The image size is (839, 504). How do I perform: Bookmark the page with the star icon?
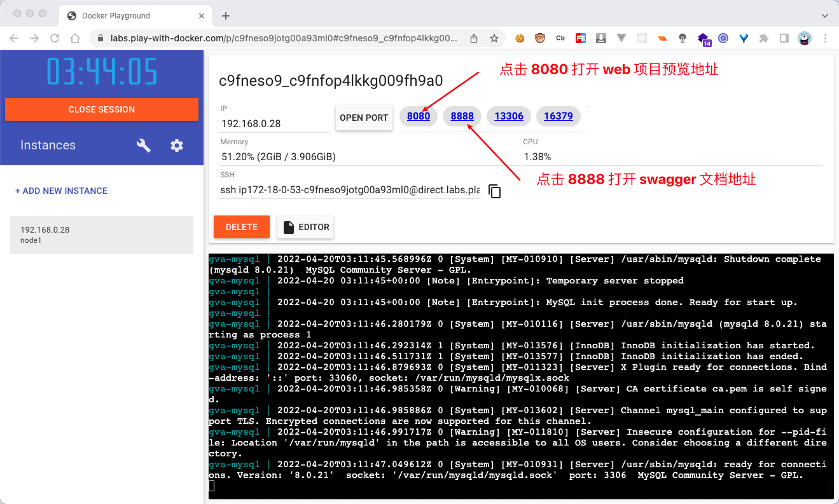click(494, 38)
